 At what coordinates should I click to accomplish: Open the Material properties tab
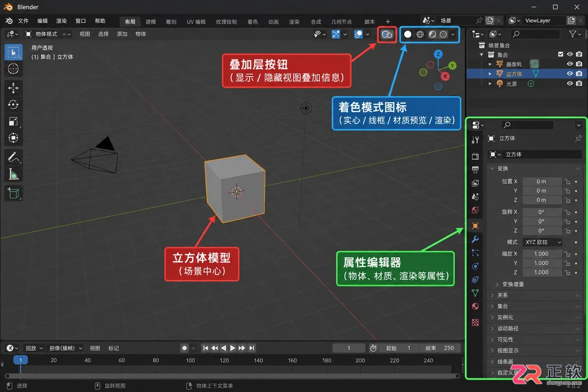pyautogui.click(x=475, y=306)
